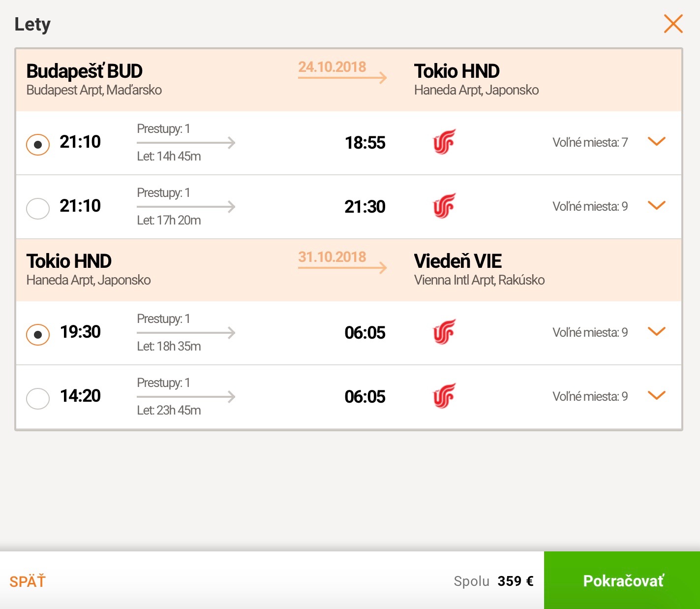
Task: Expand details of 14h 45m flight
Action: pos(657,142)
